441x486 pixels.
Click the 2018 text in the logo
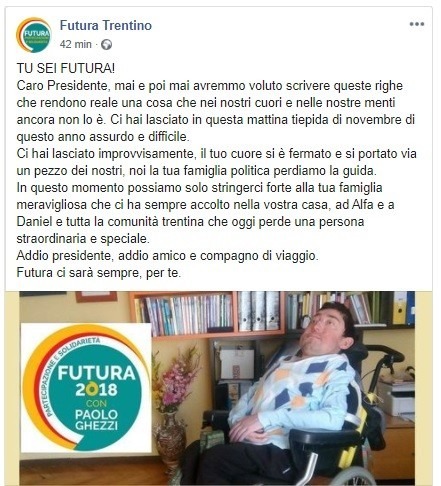pos(96,389)
